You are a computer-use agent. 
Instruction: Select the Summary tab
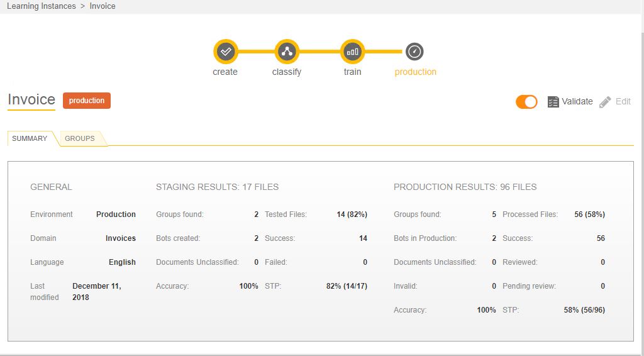30,138
